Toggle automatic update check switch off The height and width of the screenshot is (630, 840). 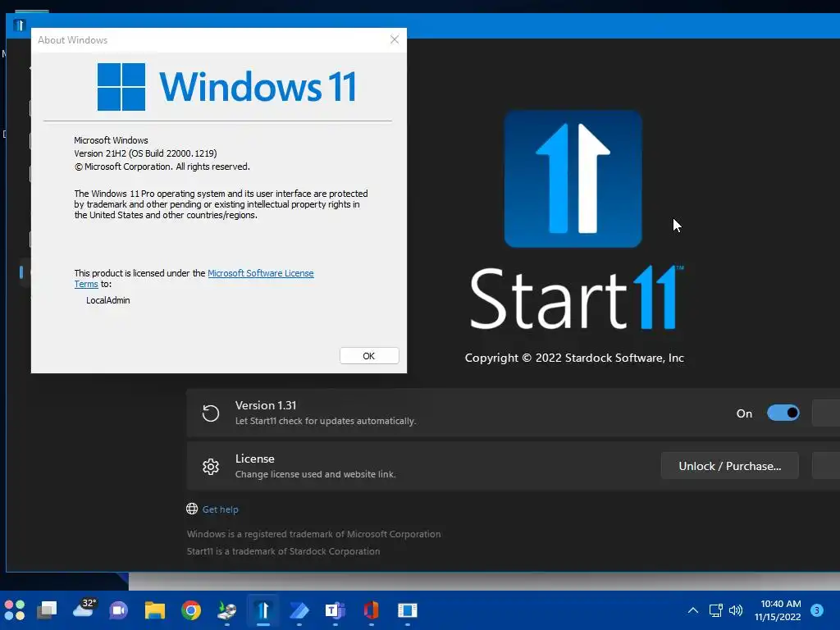click(783, 413)
